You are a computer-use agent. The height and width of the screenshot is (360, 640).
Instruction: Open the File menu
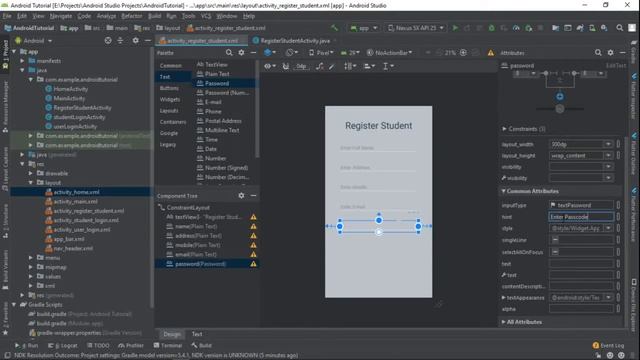7,16
